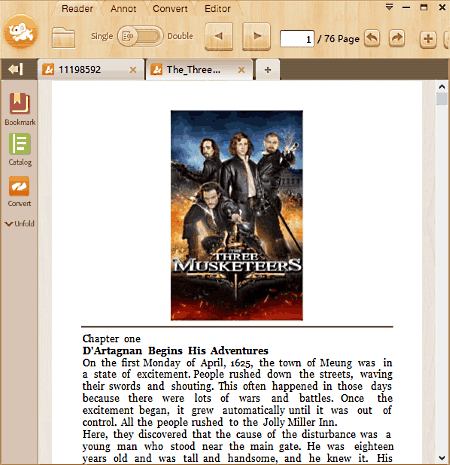Maximize the reader window

[x=424, y=7]
